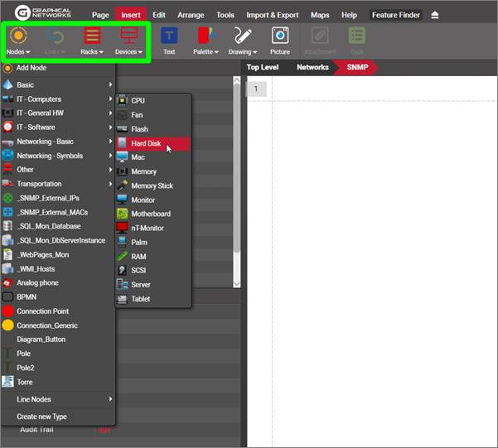Viewport: 498px width, 448px height.
Task: Choose the red Connection Point node
Action: point(58,311)
